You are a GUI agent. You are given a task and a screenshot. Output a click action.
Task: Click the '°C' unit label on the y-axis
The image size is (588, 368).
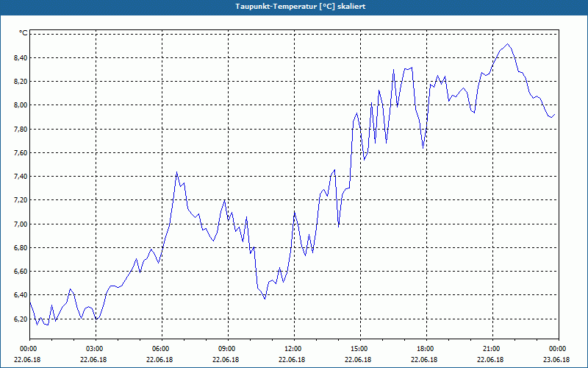tap(24, 33)
